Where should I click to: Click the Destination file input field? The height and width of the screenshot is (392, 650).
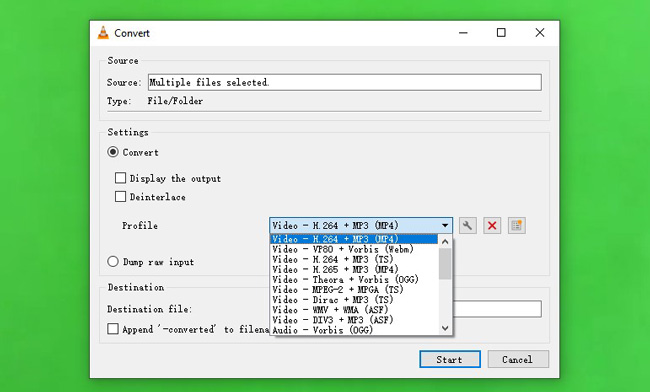pos(497,309)
